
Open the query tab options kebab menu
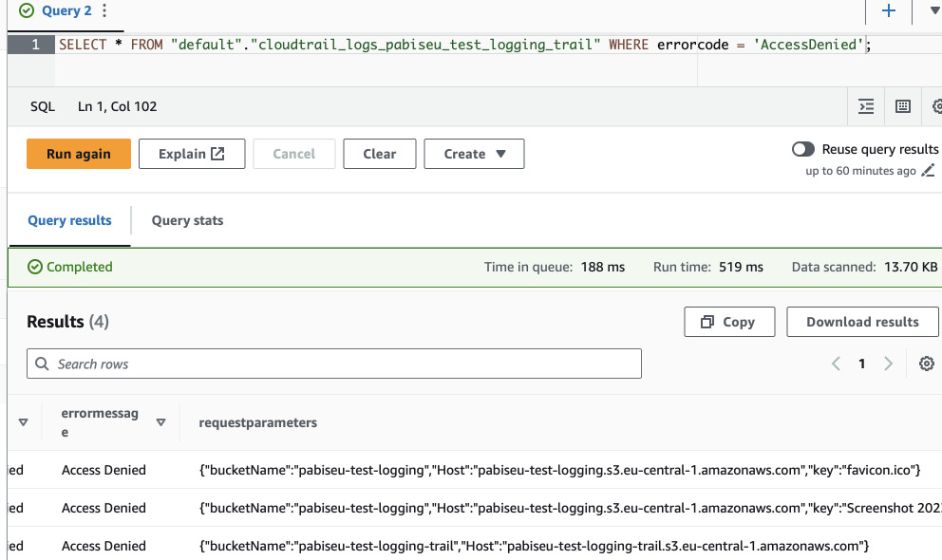click(x=104, y=11)
